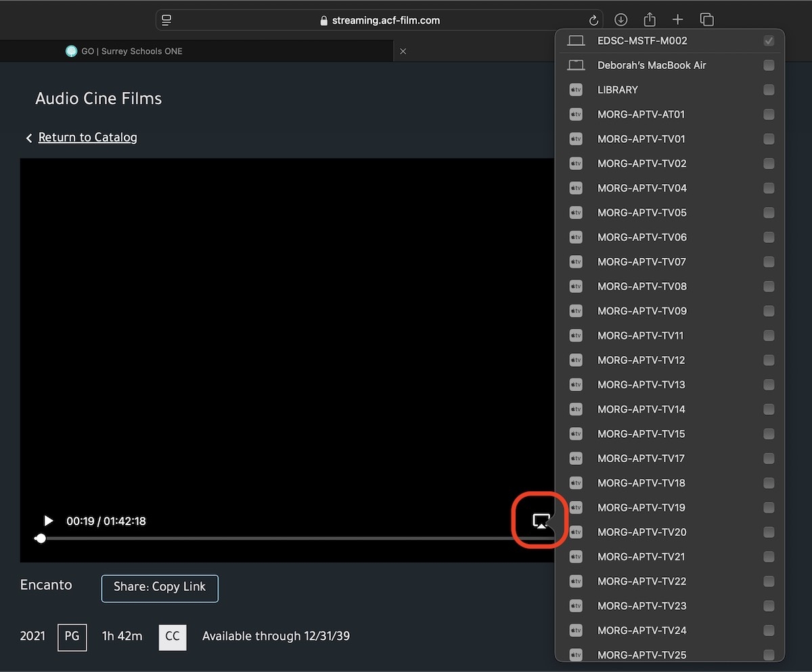This screenshot has width=812, height=672.
Task: Click the page reload icon in address bar
Action: tap(594, 20)
